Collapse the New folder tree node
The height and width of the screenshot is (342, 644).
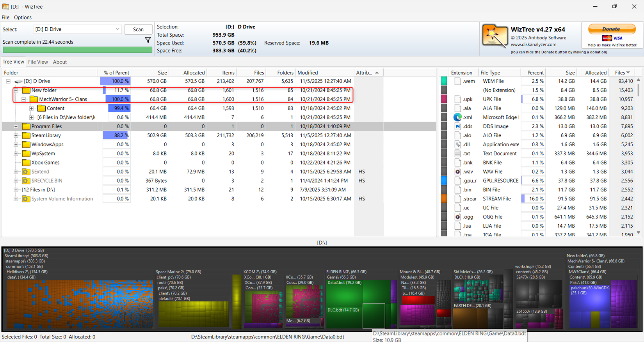(x=16, y=90)
